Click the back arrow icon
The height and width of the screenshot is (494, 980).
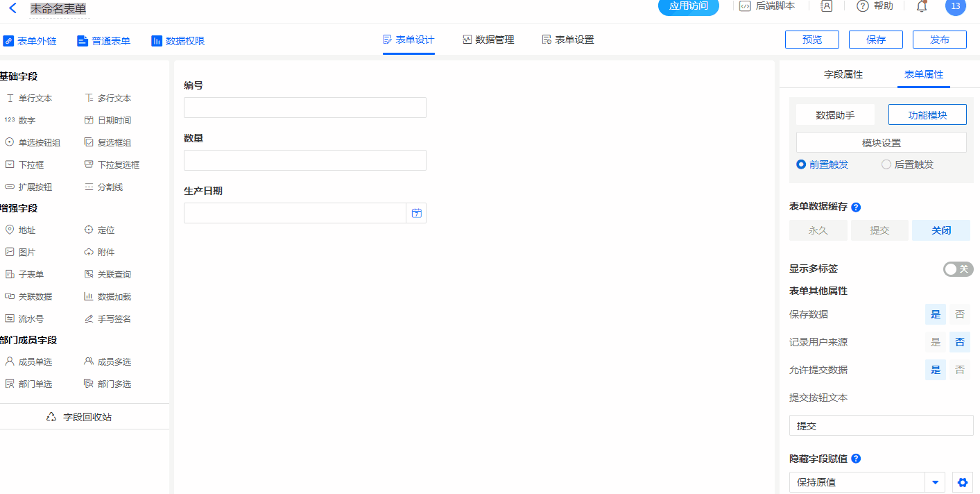click(x=12, y=8)
